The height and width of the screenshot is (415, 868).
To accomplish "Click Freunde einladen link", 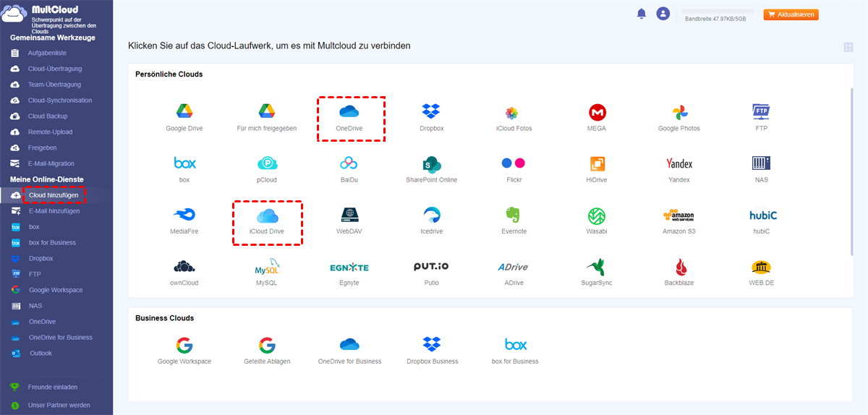I will (x=53, y=388).
